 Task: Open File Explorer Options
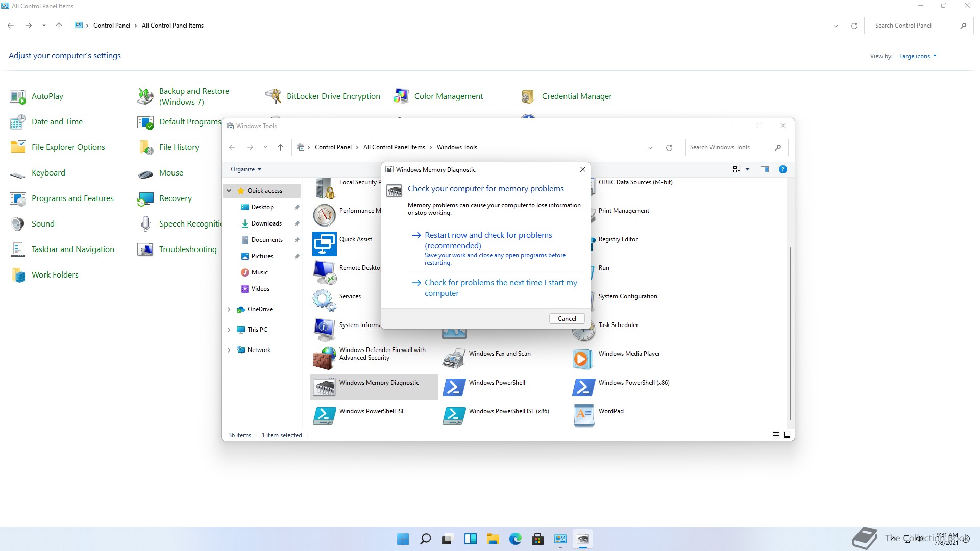pyautogui.click(x=58, y=147)
